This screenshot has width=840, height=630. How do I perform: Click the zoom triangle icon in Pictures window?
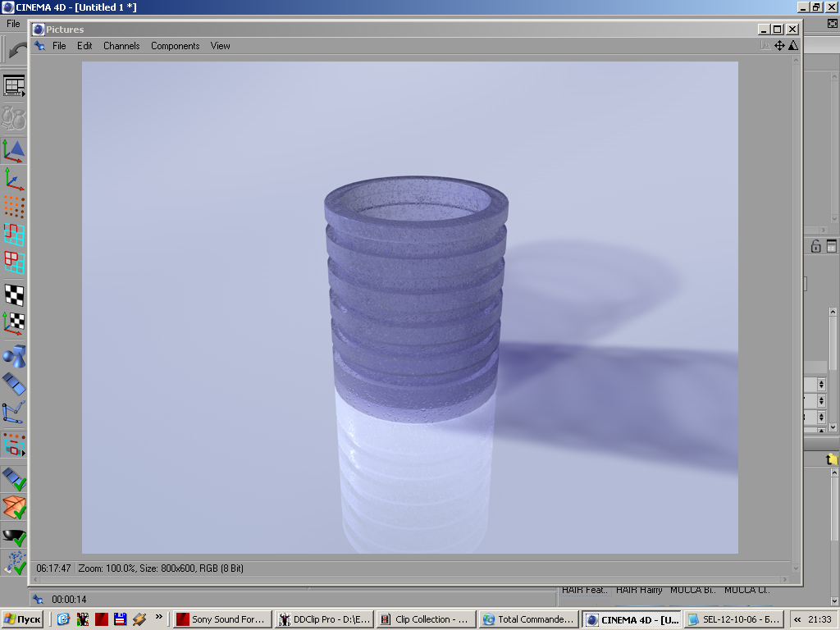tap(793, 46)
